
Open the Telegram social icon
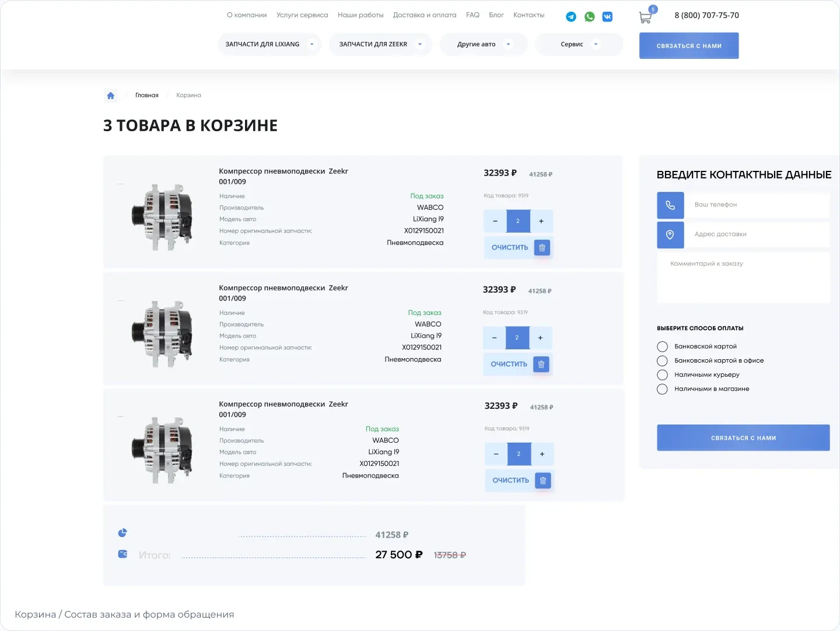(x=571, y=17)
